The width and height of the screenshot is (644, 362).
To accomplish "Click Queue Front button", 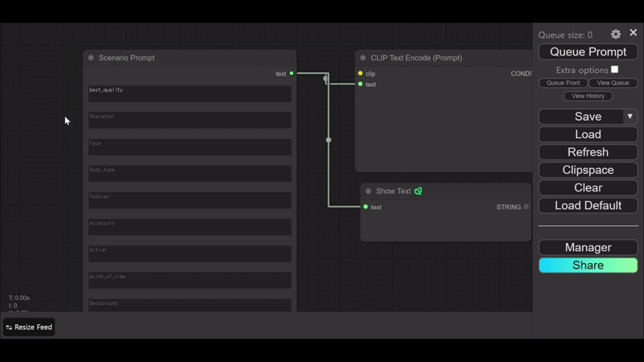I will coord(563,83).
